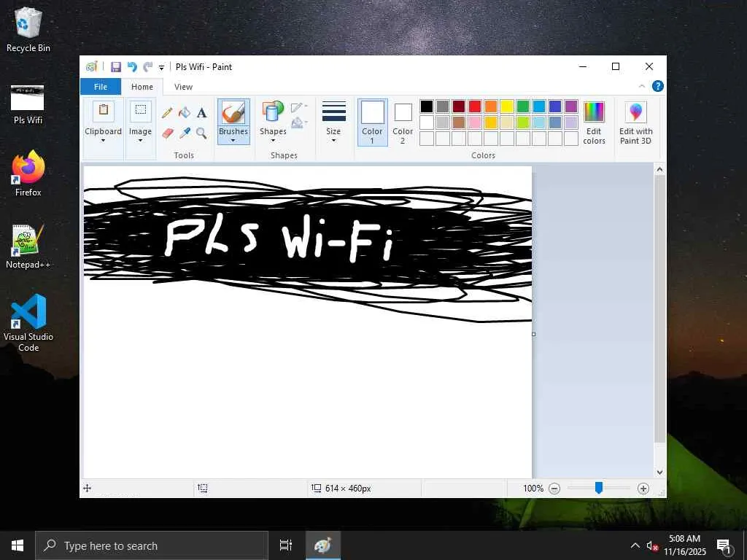Pick the pink color swatch
The width and height of the screenshot is (747, 560).
(475, 122)
